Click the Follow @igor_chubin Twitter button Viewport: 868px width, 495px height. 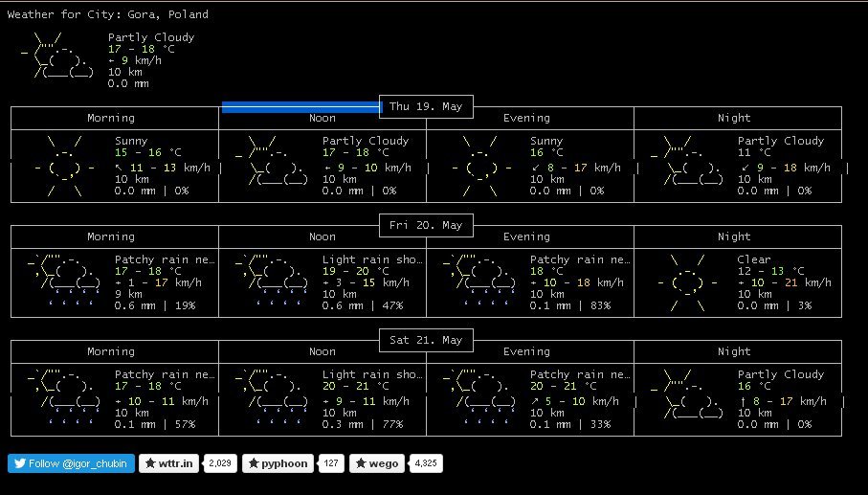[x=71, y=463]
